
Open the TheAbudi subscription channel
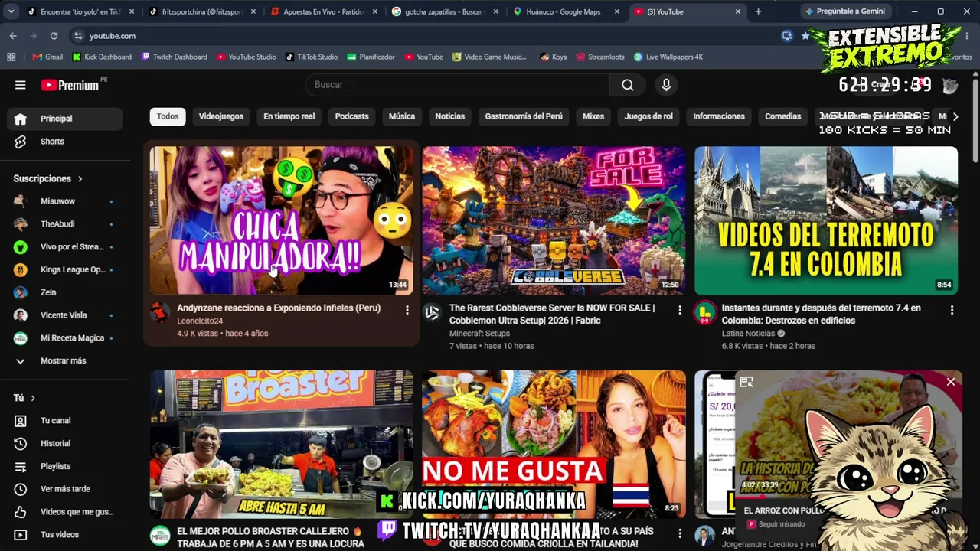point(64,224)
